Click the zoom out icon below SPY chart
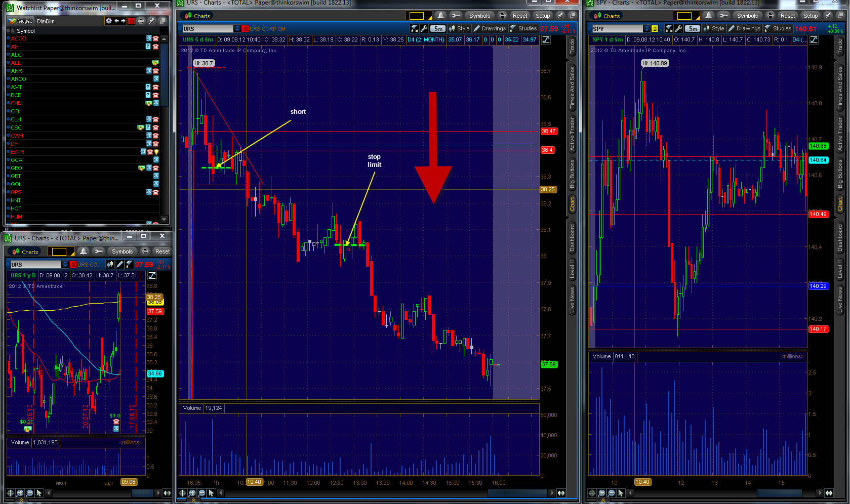This screenshot has width=850, height=504. click(x=612, y=493)
